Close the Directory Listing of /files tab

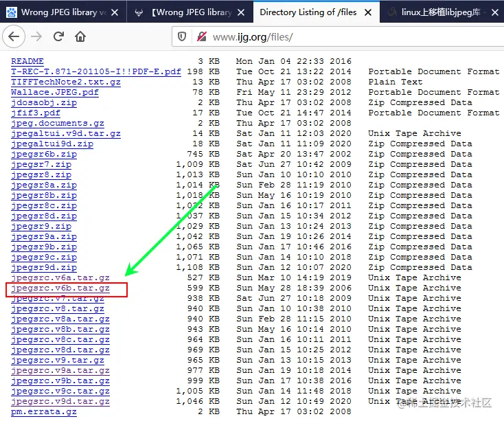368,12
